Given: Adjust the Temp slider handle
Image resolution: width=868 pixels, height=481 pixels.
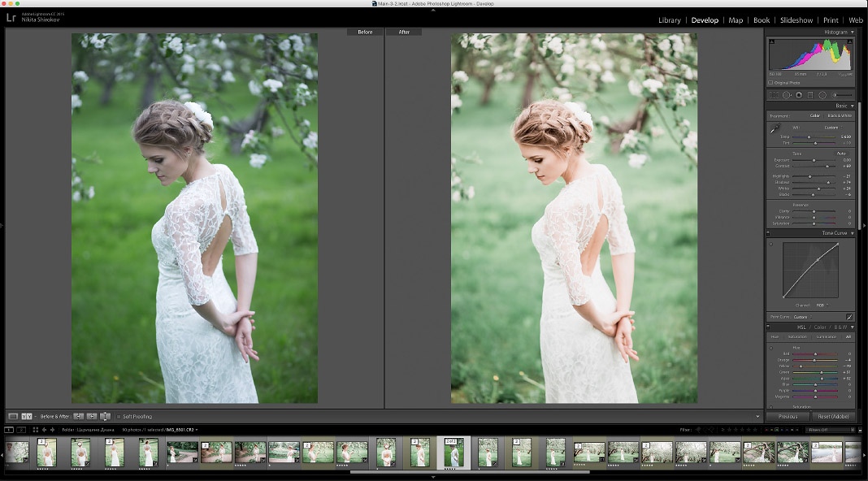Looking at the screenshot, I should coord(809,136).
